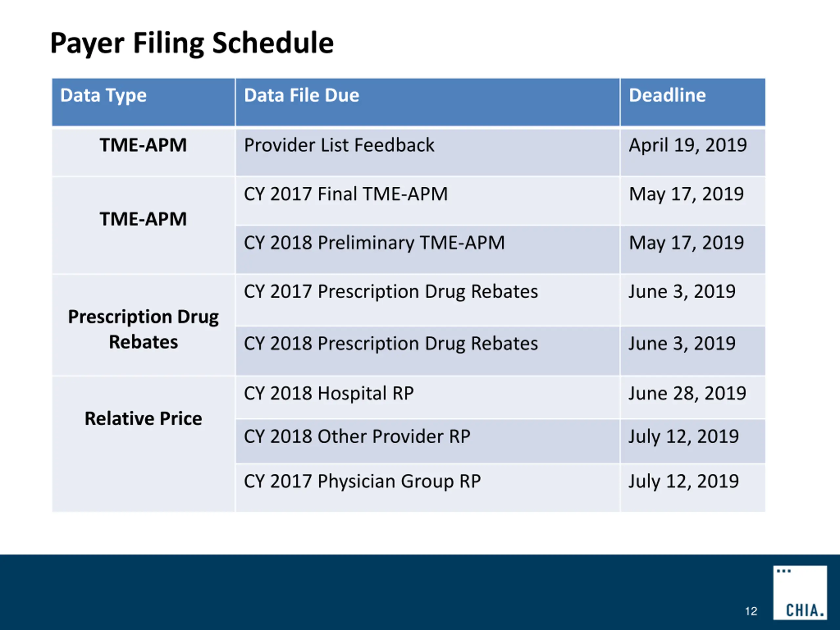Image resolution: width=840 pixels, height=630 pixels.
Task: Select the CY 2017 Final TME-APM cell
Action: click(346, 194)
